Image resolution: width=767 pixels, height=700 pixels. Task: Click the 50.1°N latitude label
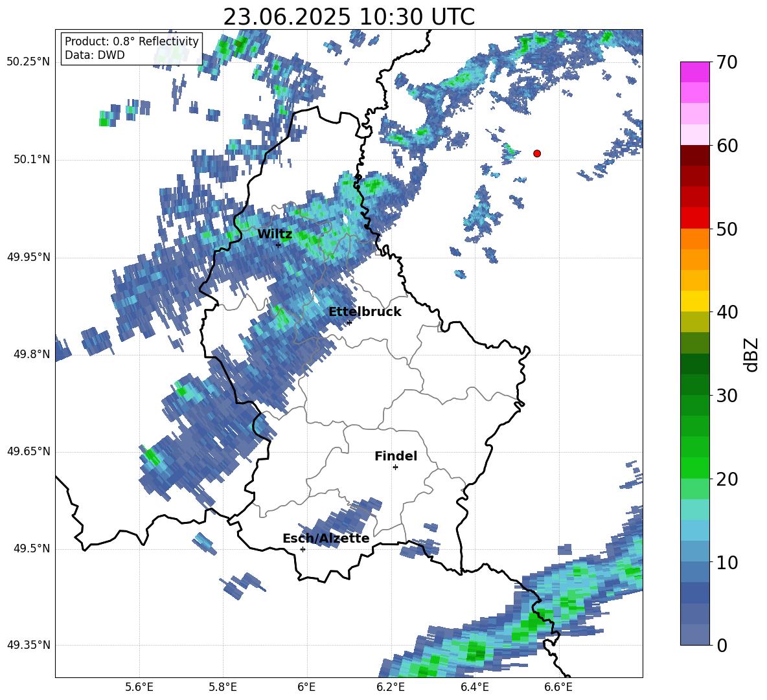(x=32, y=160)
